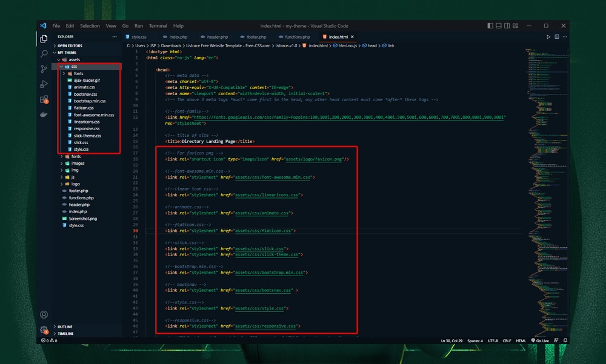The image size is (606, 364).
Task: Select the Search icon in the activity bar
Action: 43,53
